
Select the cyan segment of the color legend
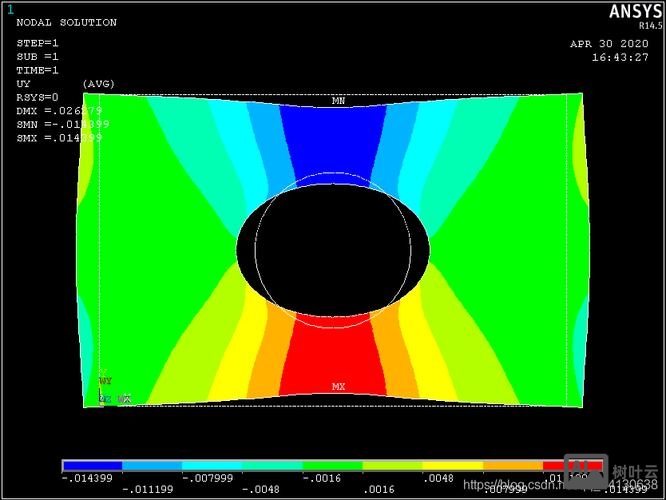(x=212, y=466)
